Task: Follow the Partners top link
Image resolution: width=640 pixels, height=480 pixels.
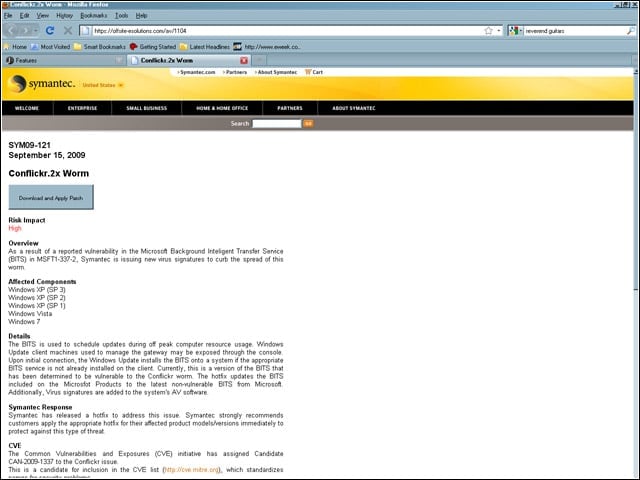Action: point(235,72)
